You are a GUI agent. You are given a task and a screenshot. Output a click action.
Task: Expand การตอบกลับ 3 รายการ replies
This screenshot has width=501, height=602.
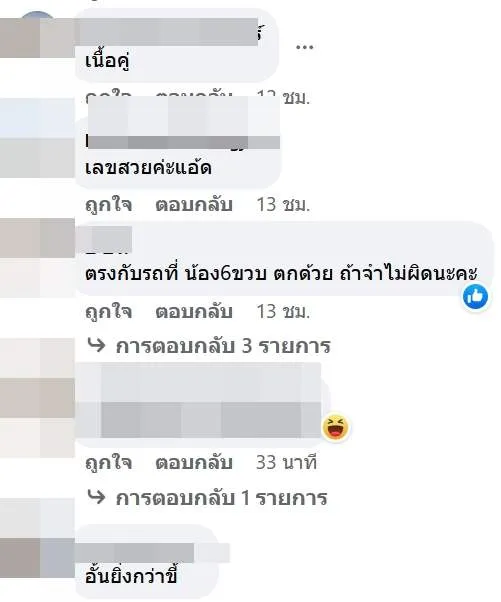click(x=223, y=346)
